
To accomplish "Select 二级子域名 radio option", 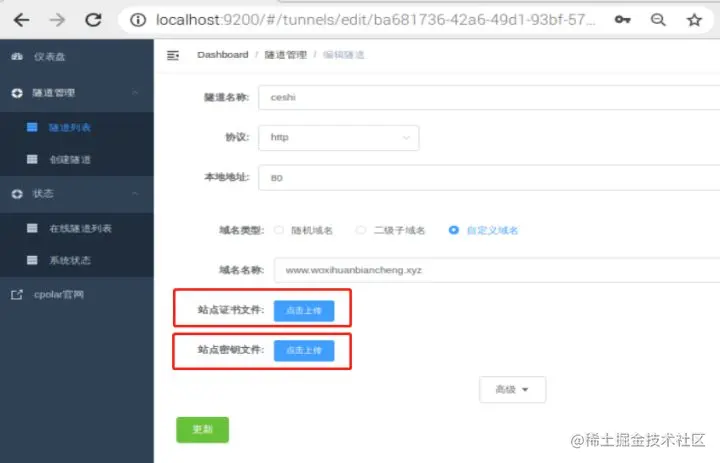I will (361, 230).
